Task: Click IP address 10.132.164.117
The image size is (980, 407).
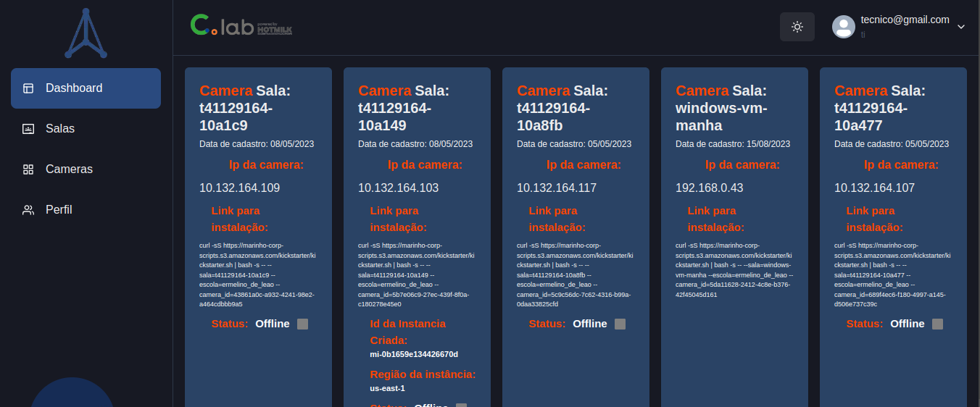Action: click(557, 188)
